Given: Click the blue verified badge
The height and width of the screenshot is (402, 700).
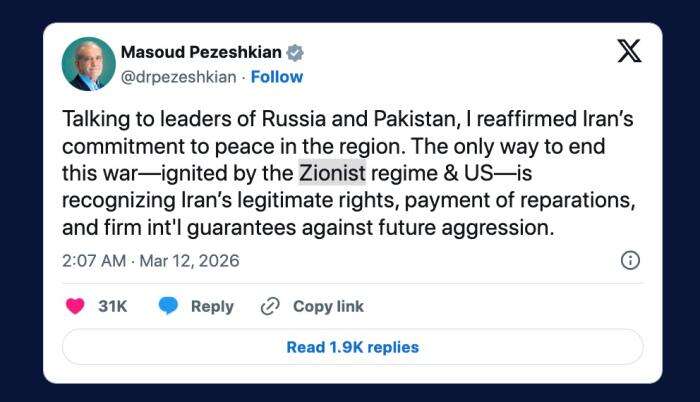Looking at the screenshot, I should 296,52.
